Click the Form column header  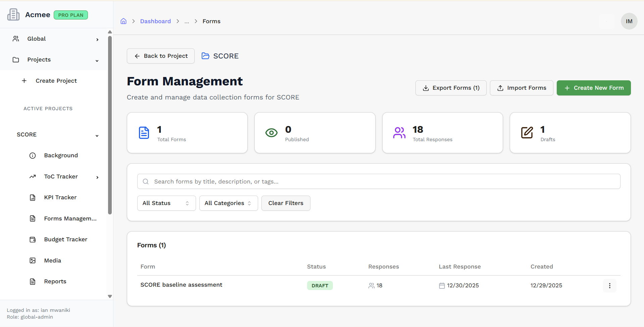pyautogui.click(x=148, y=267)
